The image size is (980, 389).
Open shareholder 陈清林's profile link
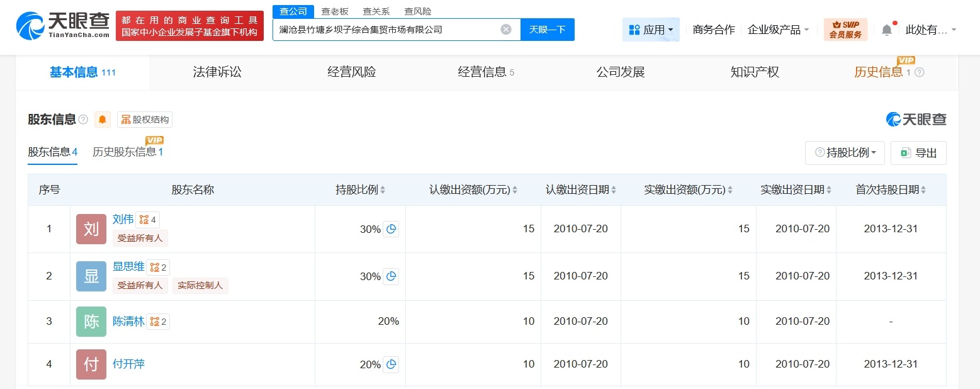[x=128, y=321]
